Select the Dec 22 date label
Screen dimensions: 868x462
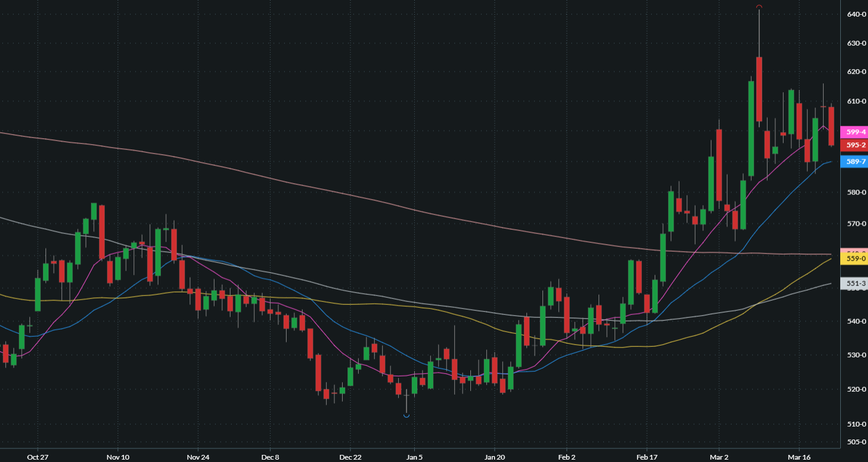pyautogui.click(x=350, y=457)
